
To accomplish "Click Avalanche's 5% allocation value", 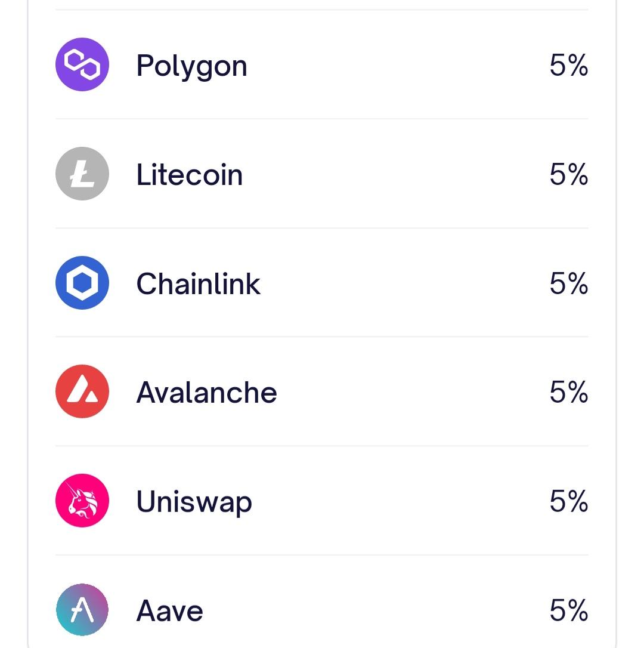I will tap(568, 393).
